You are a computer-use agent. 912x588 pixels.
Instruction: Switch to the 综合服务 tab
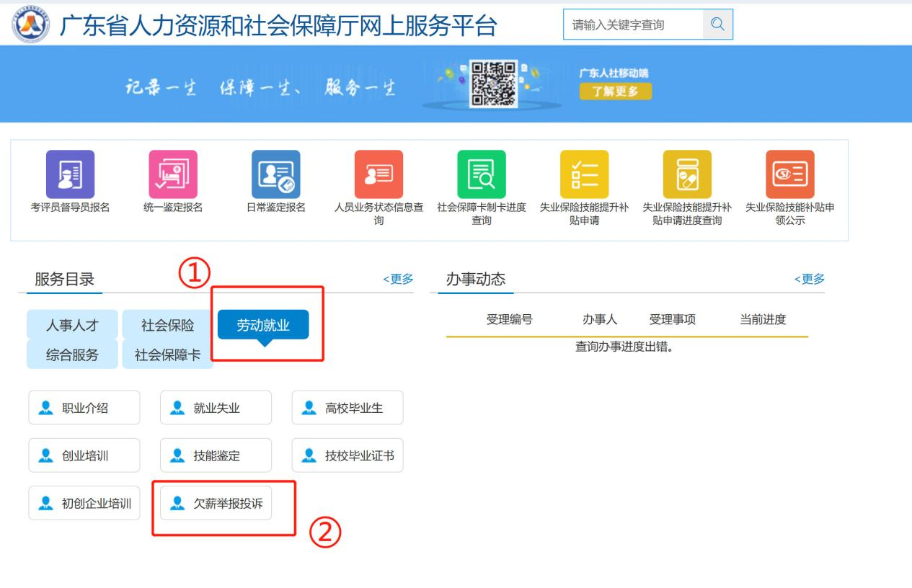[72, 355]
